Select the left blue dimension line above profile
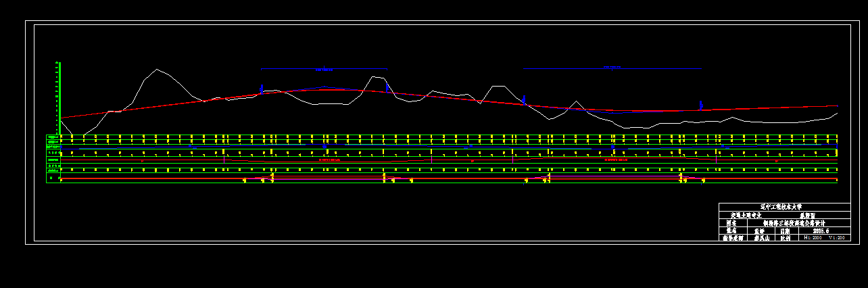This screenshot has height=288, width=868. tap(324, 68)
